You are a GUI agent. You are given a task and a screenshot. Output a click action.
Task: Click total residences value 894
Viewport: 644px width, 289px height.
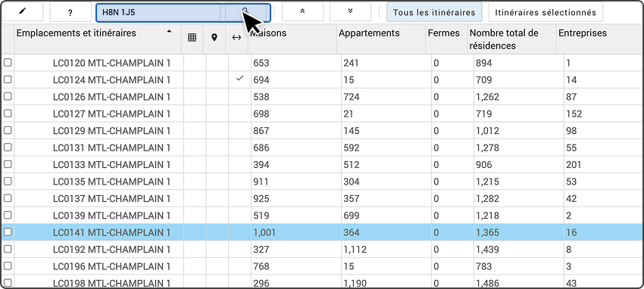(x=484, y=63)
